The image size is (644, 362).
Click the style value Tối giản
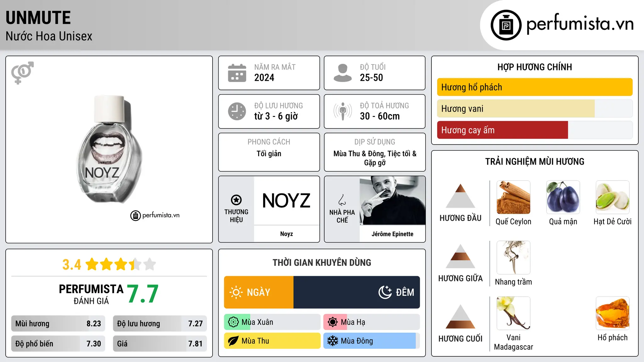pos(269,154)
